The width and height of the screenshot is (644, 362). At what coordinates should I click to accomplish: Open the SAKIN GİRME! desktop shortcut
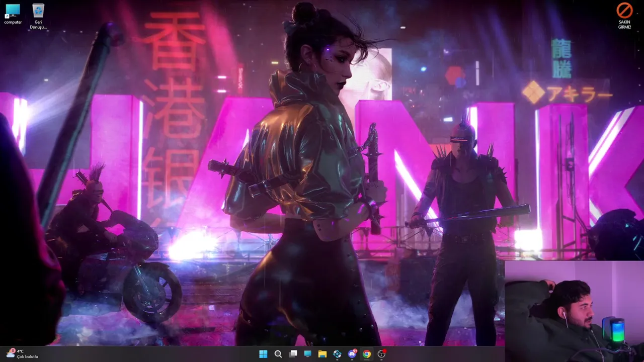[624, 16]
